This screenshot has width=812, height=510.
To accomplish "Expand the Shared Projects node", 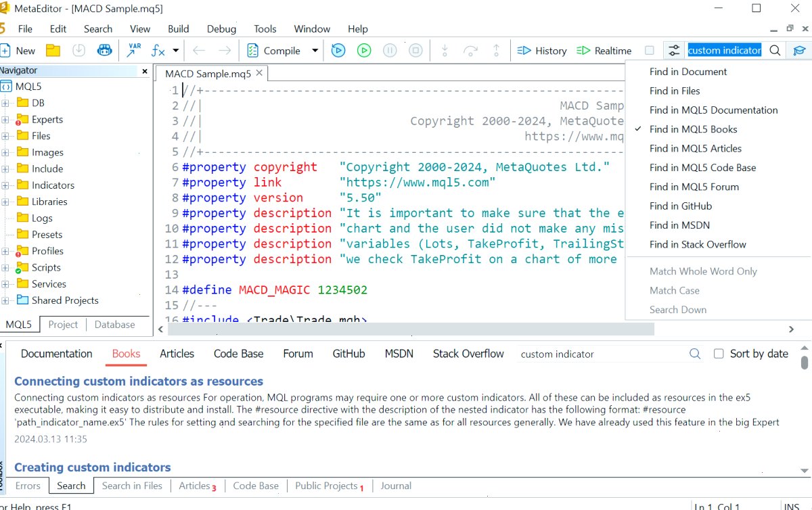I will tap(5, 300).
